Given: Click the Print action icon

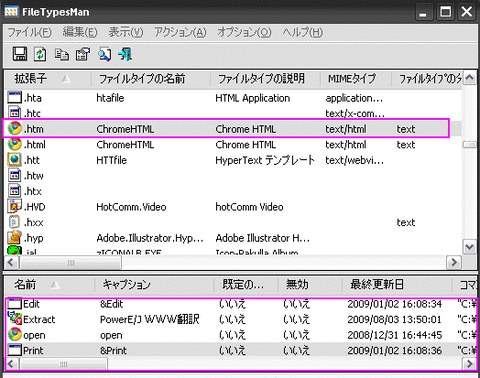Looking at the screenshot, I should (x=15, y=350).
